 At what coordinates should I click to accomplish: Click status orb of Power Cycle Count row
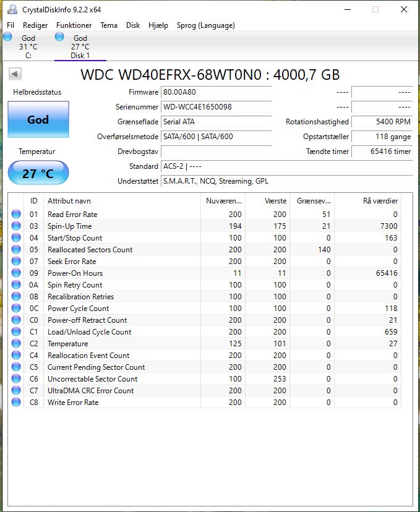pos(16,308)
